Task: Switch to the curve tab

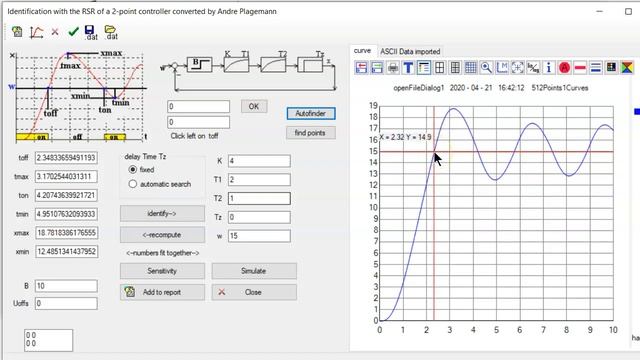Action: [x=362, y=51]
